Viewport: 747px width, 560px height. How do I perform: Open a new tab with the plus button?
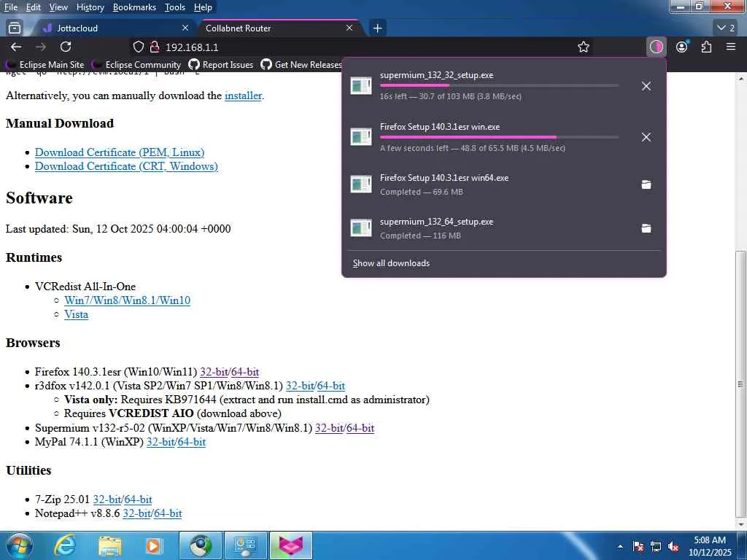point(377,28)
